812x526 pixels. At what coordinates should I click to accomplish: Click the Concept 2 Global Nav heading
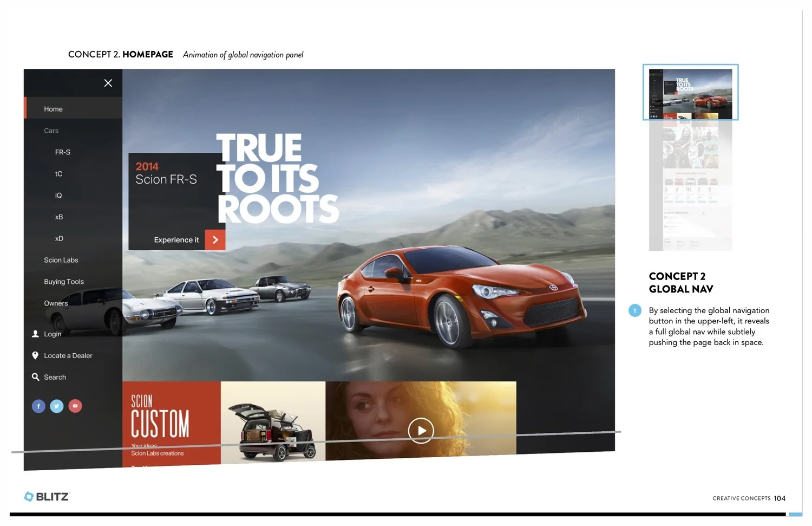coord(681,283)
